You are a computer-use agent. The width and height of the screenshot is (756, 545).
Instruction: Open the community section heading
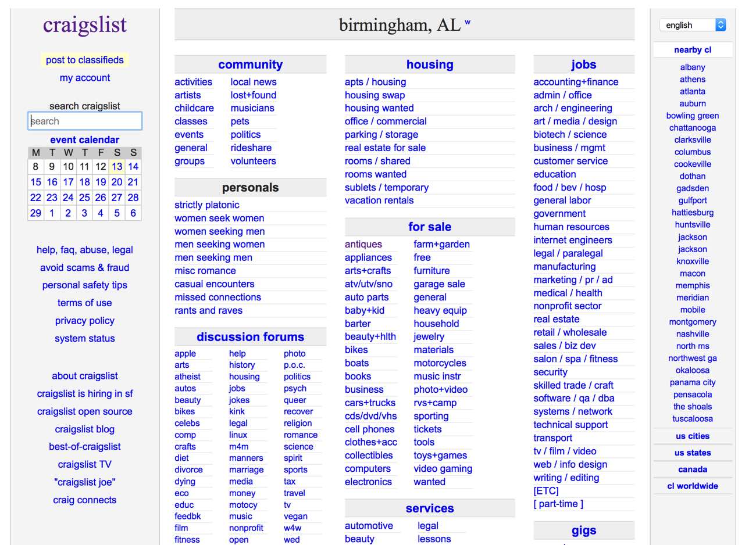(251, 64)
